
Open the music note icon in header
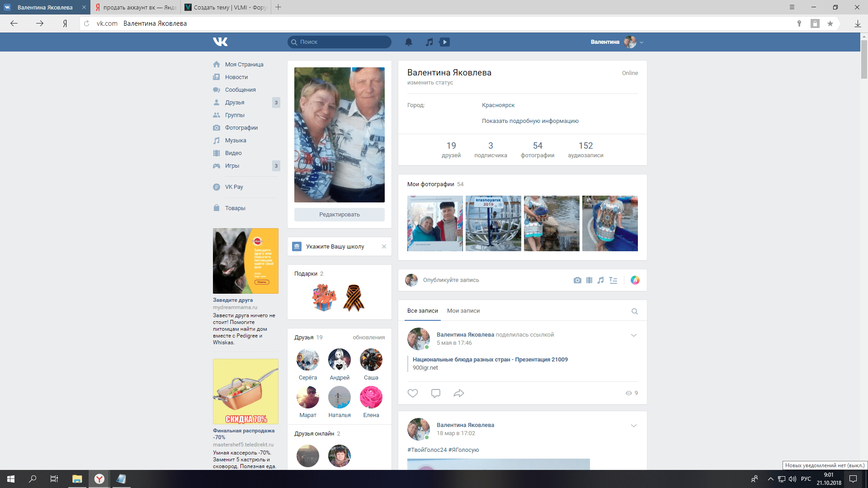coord(429,42)
